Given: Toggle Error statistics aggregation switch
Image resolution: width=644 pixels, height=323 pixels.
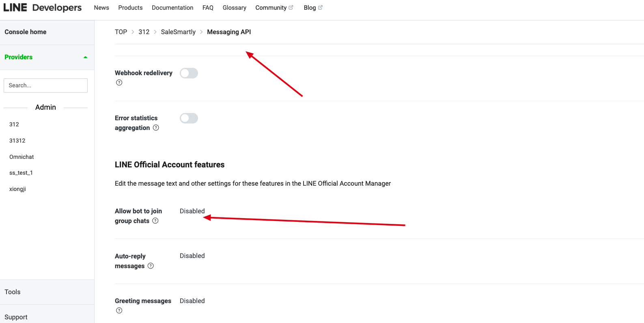Looking at the screenshot, I should (189, 118).
